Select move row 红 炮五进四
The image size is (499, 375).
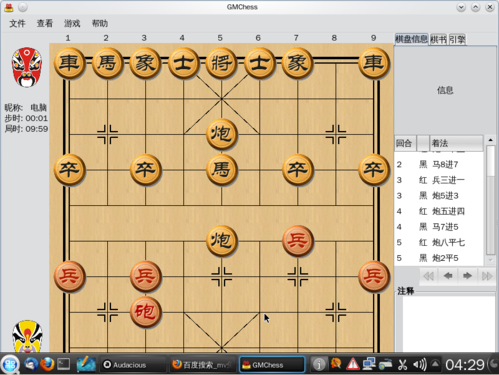[x=439, y=211]
